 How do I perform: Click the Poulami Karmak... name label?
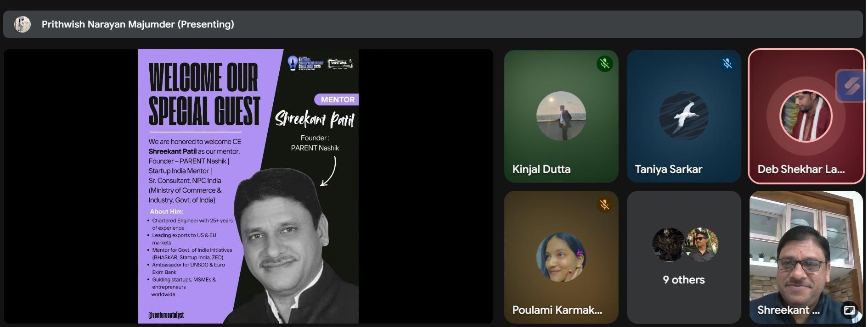557,310
